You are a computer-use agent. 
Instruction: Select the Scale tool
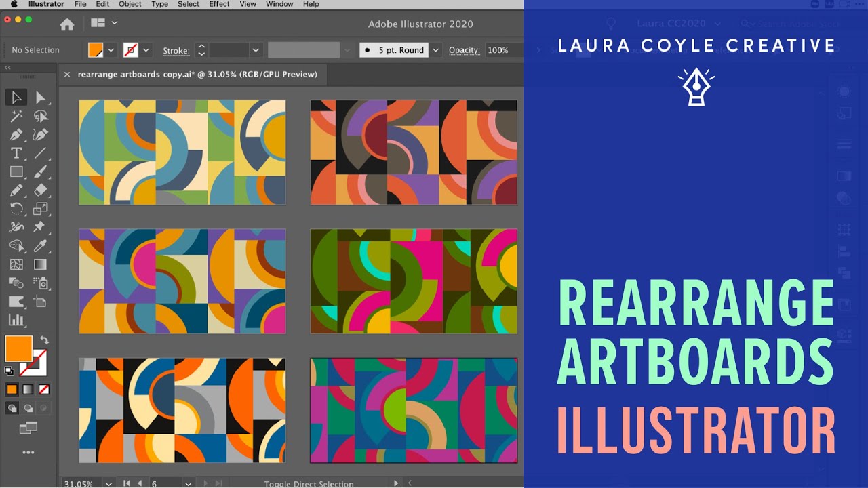click(x=40, y=208)
